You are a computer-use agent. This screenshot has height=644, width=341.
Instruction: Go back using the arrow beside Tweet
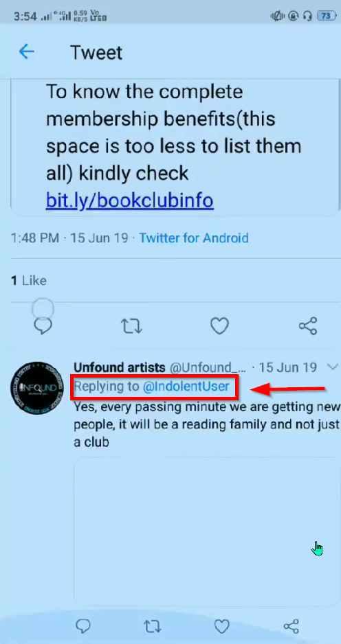26,52
